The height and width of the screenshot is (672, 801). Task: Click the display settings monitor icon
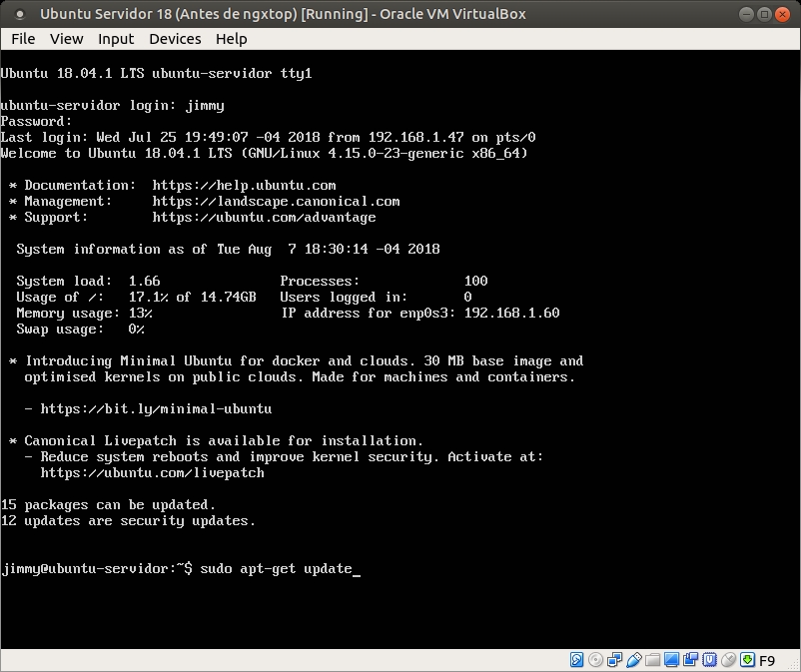pos(671,660)
